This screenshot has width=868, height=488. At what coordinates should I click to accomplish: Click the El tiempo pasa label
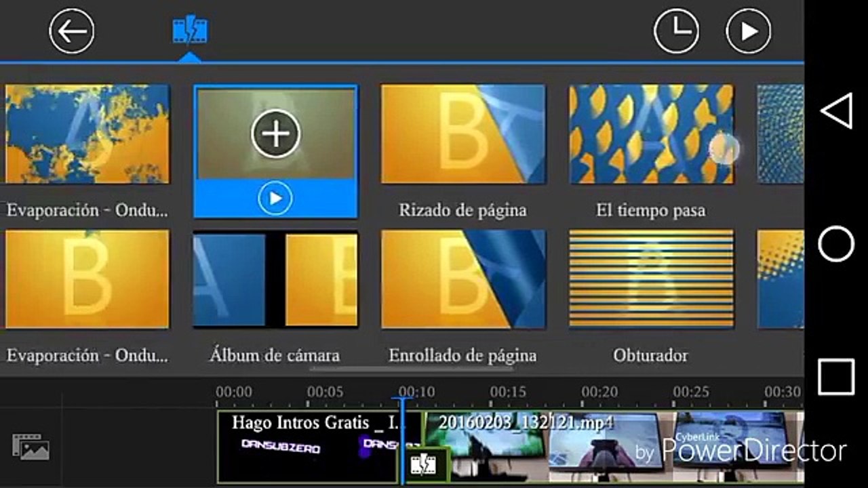pyautogui.click(x=651, y=210)
